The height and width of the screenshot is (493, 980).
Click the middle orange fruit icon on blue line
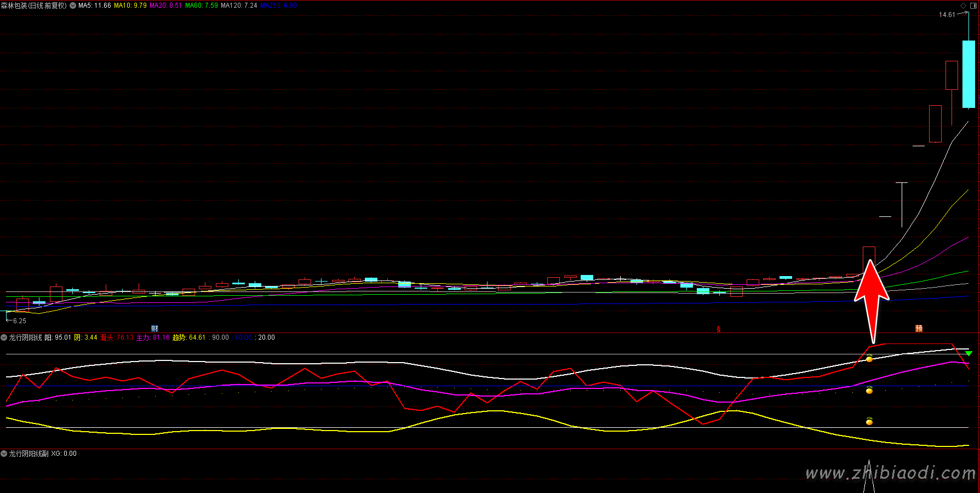pos(869,390)
